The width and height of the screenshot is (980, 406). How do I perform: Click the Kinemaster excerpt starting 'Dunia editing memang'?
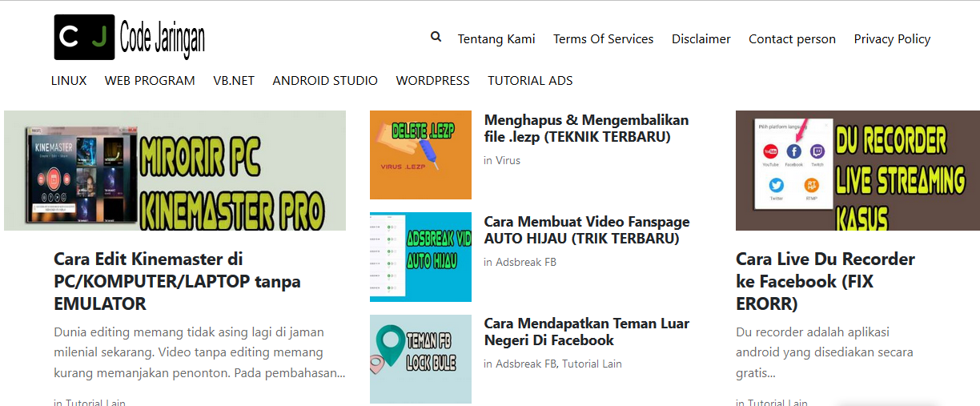click(199, 352)
